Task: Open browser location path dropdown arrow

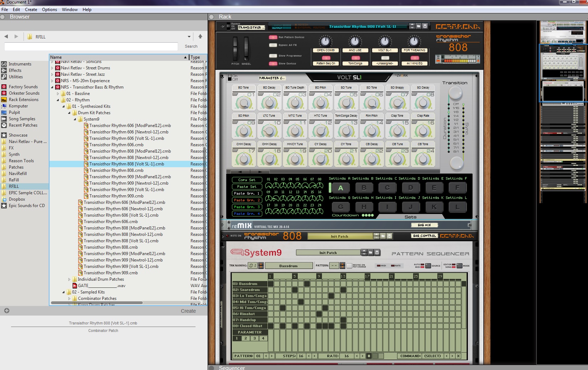Action: (189, 37)
